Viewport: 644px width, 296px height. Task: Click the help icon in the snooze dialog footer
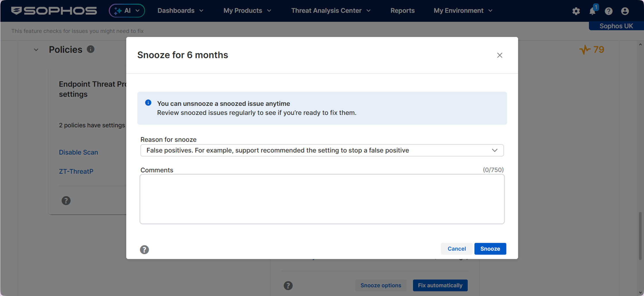pyautogui.click(x=144, y=249)
